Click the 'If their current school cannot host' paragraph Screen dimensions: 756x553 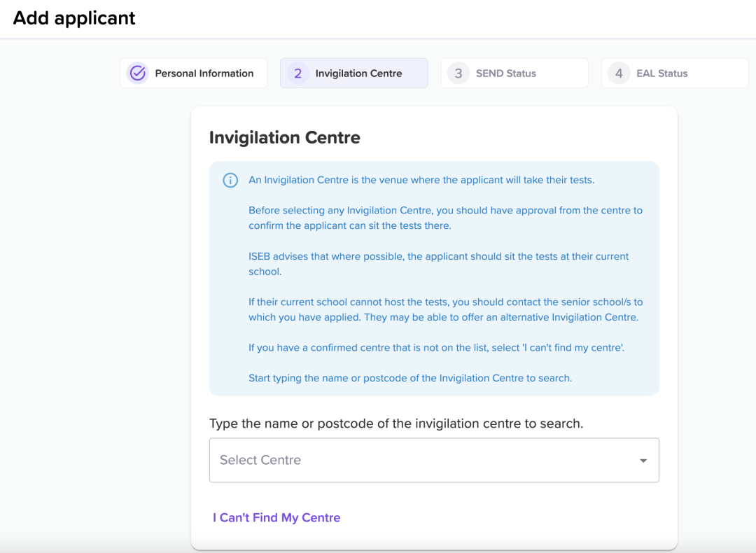[x=445, y=309]
